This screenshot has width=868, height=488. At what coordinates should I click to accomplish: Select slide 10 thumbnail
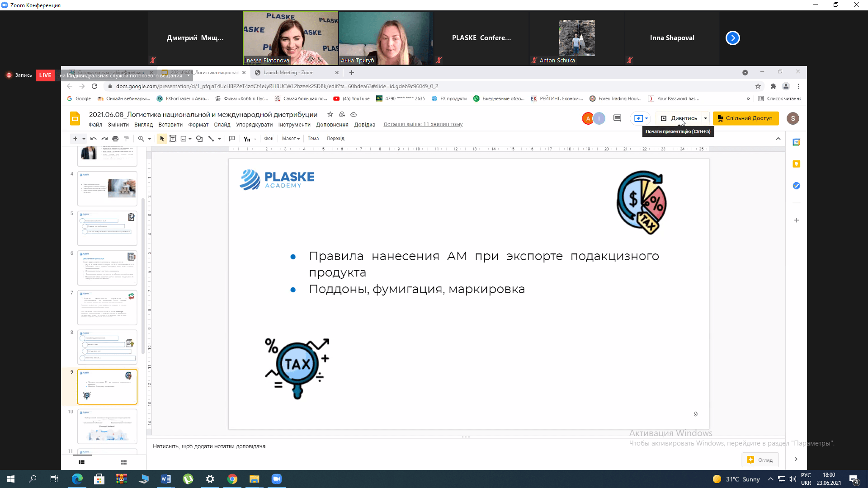pos(107,427)
